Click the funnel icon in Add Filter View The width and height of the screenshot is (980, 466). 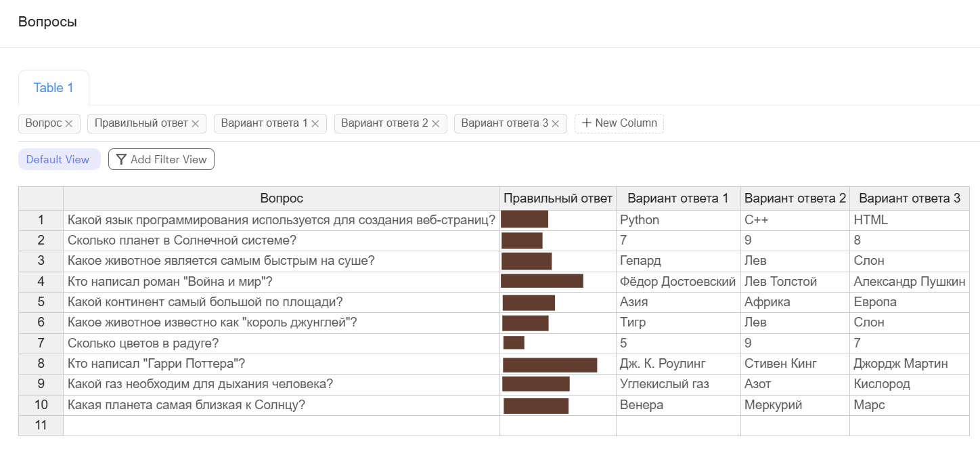121,160
